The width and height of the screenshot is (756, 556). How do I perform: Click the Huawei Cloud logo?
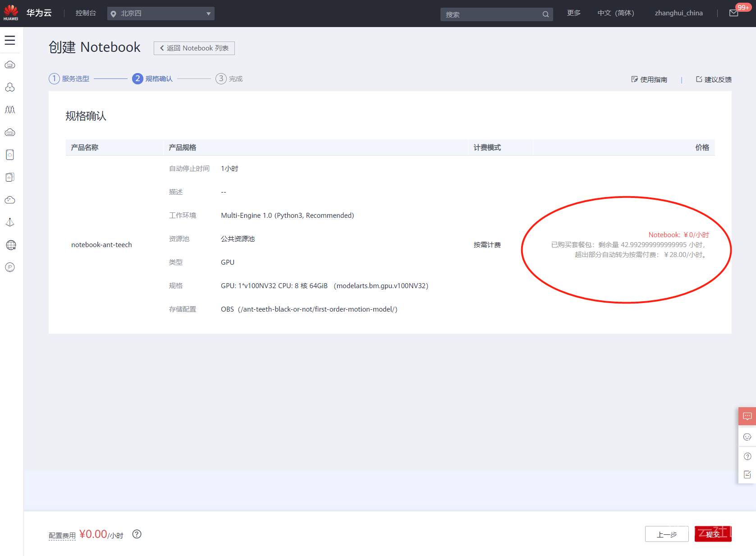(x=11, y=13)
